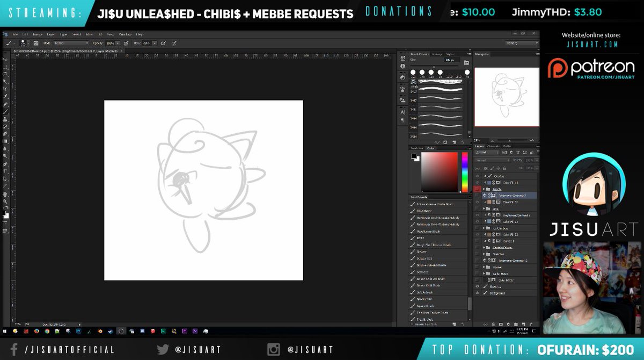Expand the Bowser group

tap(484, 267)
